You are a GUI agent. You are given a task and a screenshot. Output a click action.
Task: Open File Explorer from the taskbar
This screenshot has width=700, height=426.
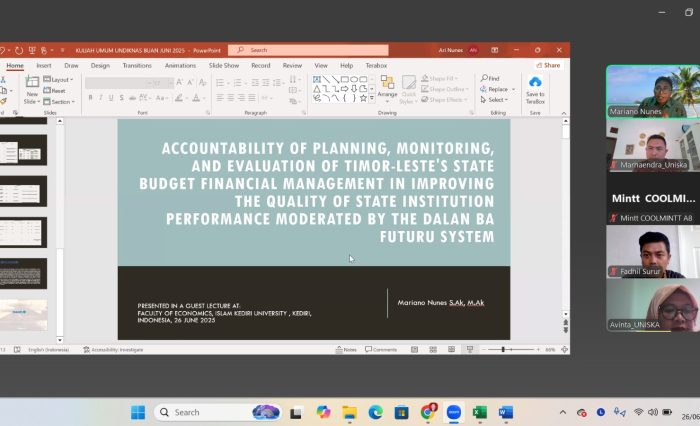pyautogui.click(x=349, y=412)
